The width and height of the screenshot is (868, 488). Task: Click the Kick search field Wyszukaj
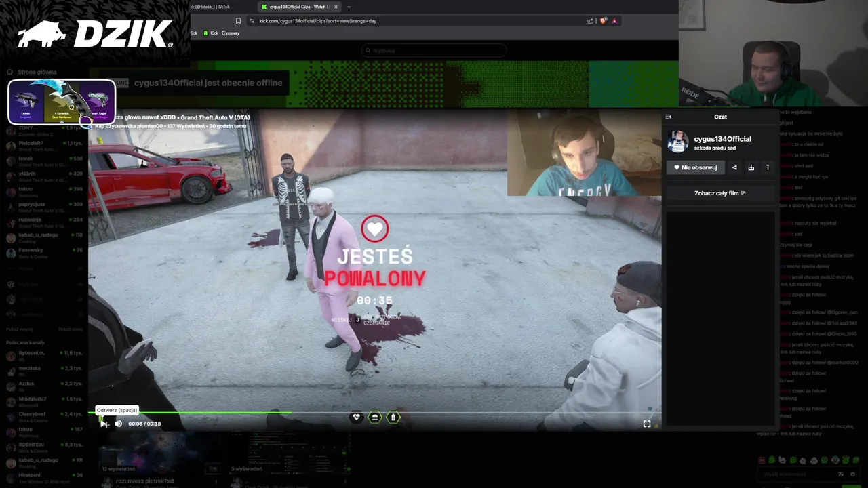[x=434, y=50]
